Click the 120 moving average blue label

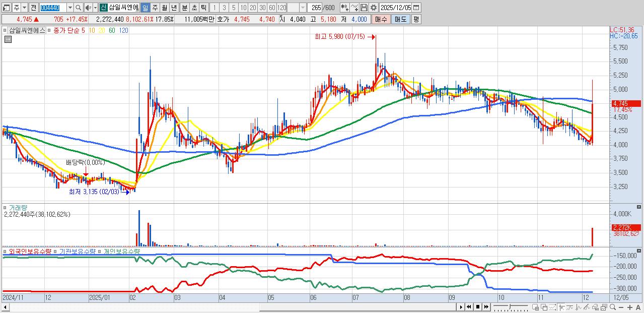pos(123,30)
